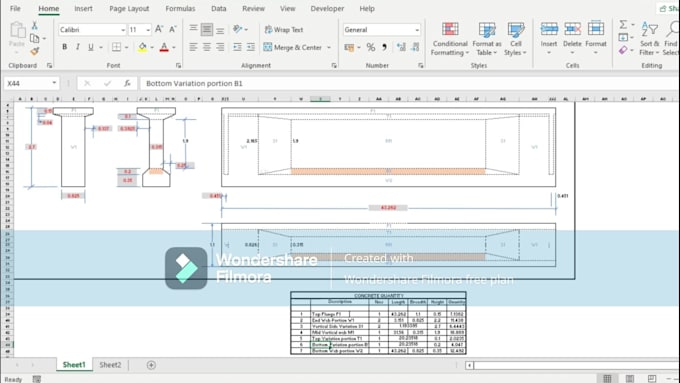Switch to the Insert ribbon tab
This screenshot has width=680, height=383.
point(83,8)
